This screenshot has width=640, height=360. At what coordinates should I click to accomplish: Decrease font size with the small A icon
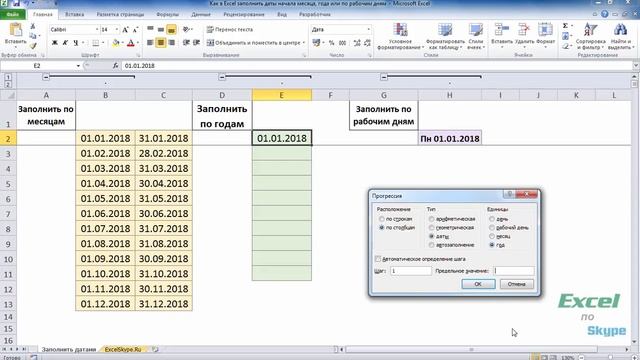[x=135, y=29]
